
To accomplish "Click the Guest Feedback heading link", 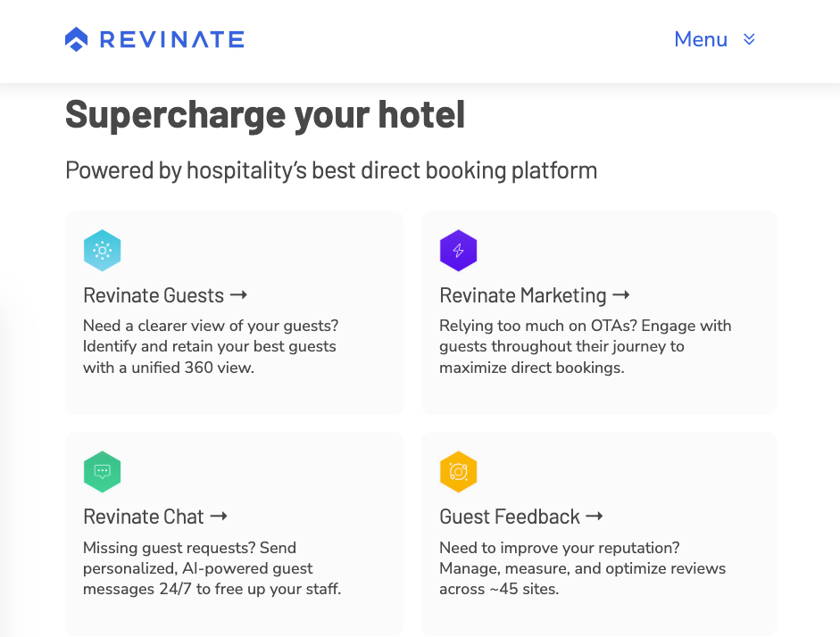I will pos(511,517).
